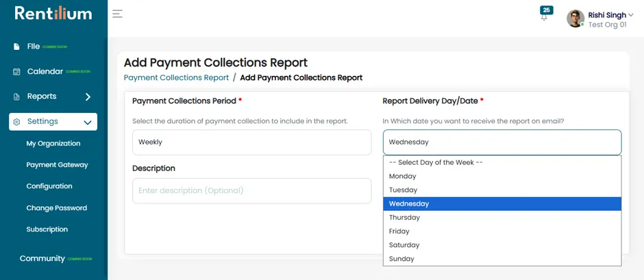This screenshot has height=280, width=644.
Task: Click the Test Org 01 organization text
Action: (x=608, y=25)
